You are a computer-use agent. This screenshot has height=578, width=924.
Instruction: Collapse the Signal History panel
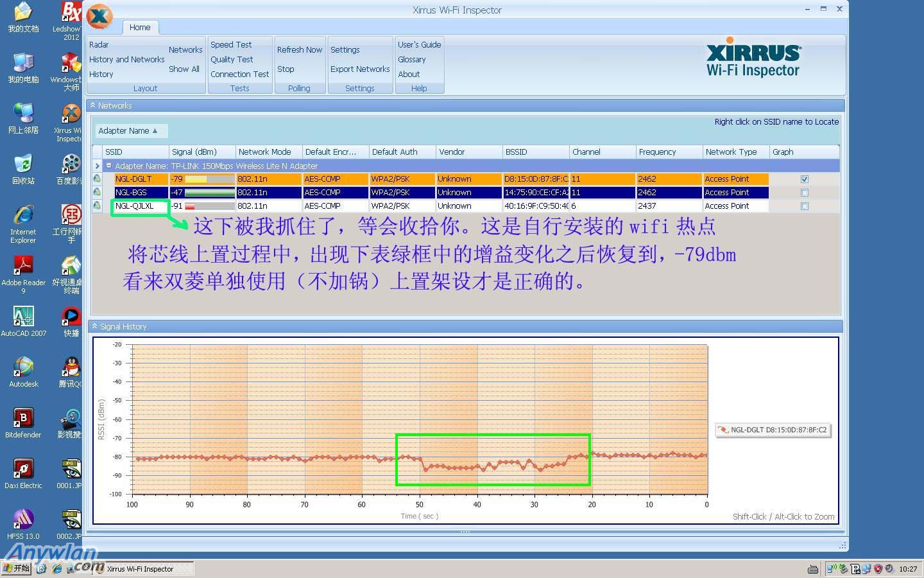coord(95,326)
